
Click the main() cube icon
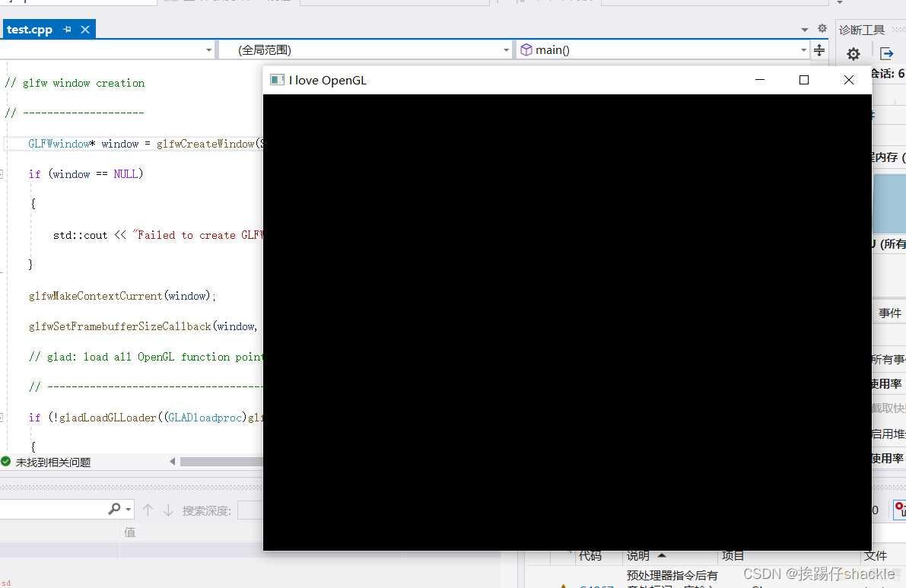(x=526, y=49)
